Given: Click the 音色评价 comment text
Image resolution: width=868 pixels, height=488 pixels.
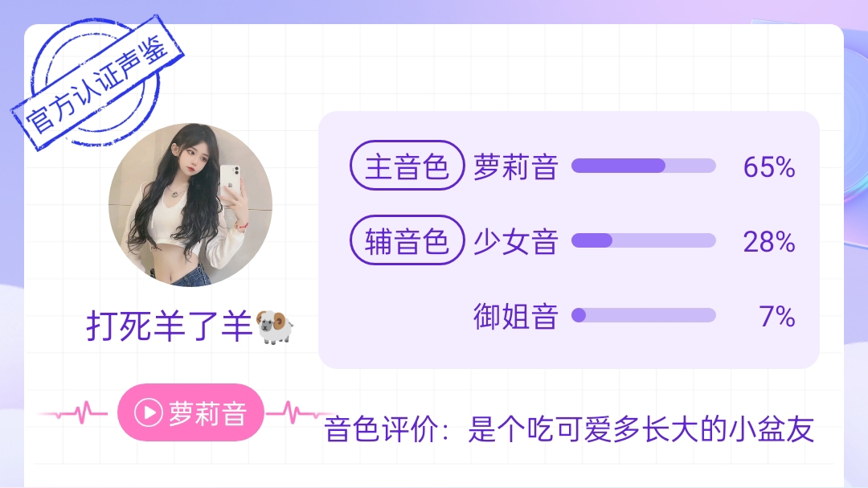Looking at the screenshot, I should point(569,429).
